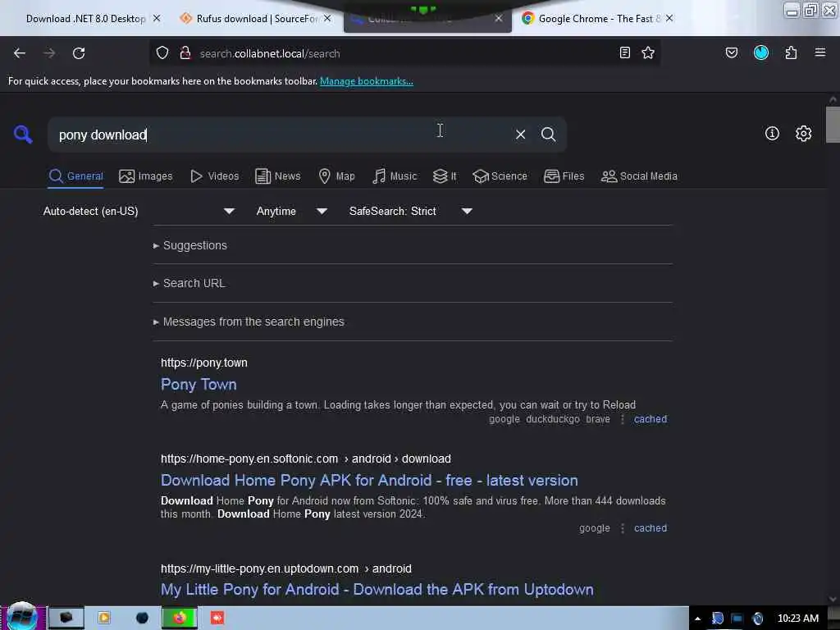
Task: Close the Rufus download tab
Action: [x=327, y=18]
